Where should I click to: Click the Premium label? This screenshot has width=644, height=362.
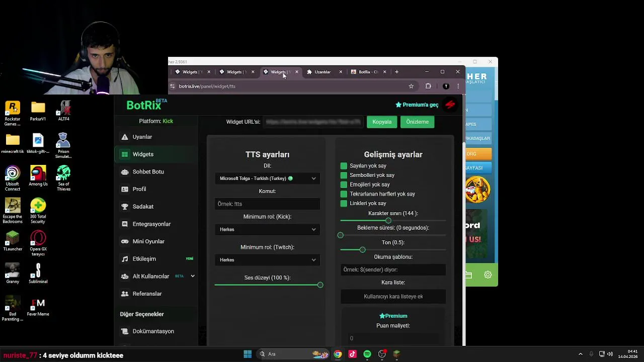click(393, 316)
